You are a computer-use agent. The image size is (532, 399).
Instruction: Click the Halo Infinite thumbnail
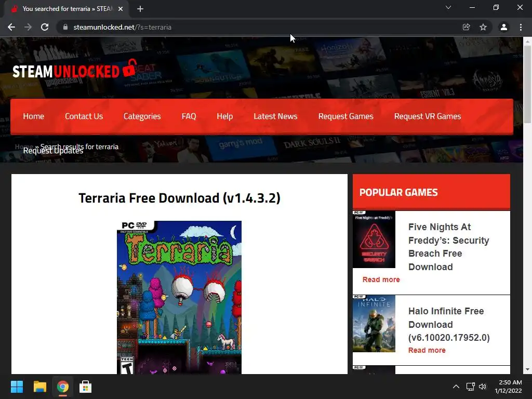[374, 323]
